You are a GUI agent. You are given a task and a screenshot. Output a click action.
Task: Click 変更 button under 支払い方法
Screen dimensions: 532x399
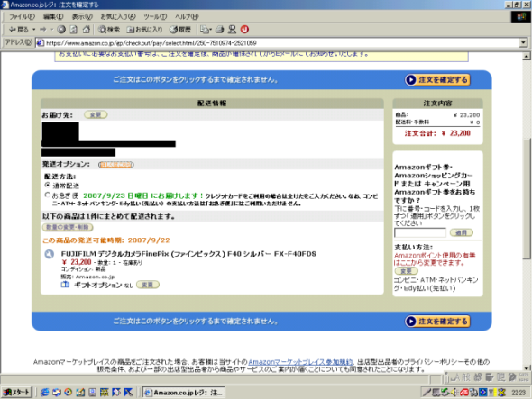(x=406, y=271)
